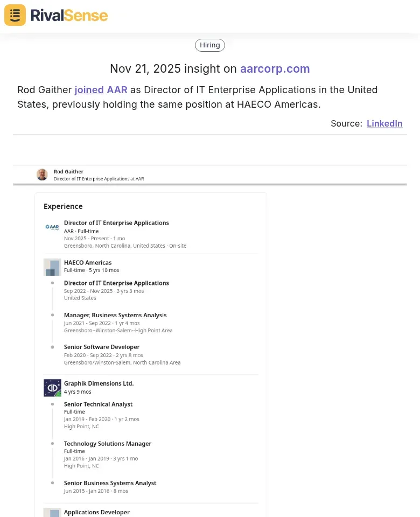
Task: Click the Manager, Business Systems Analysis role
Action: [115, 315]
